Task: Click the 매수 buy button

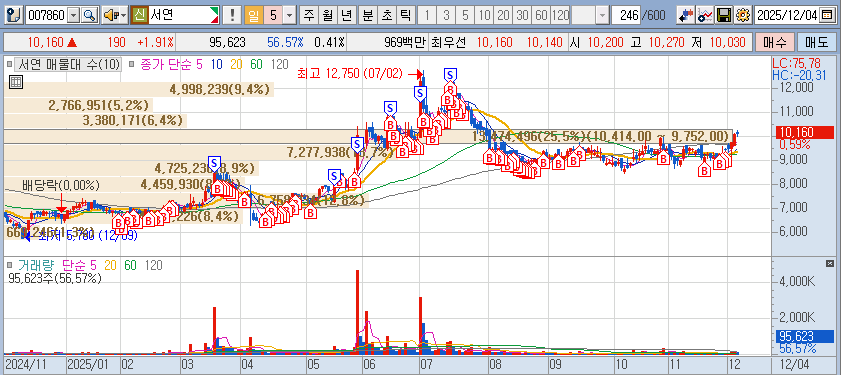Action: point(774,42)
